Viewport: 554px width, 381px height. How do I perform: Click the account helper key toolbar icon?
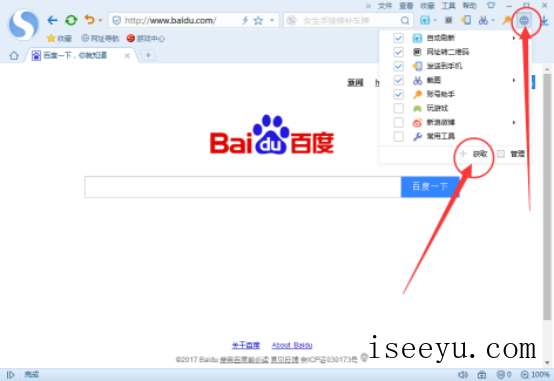[507, 20]
